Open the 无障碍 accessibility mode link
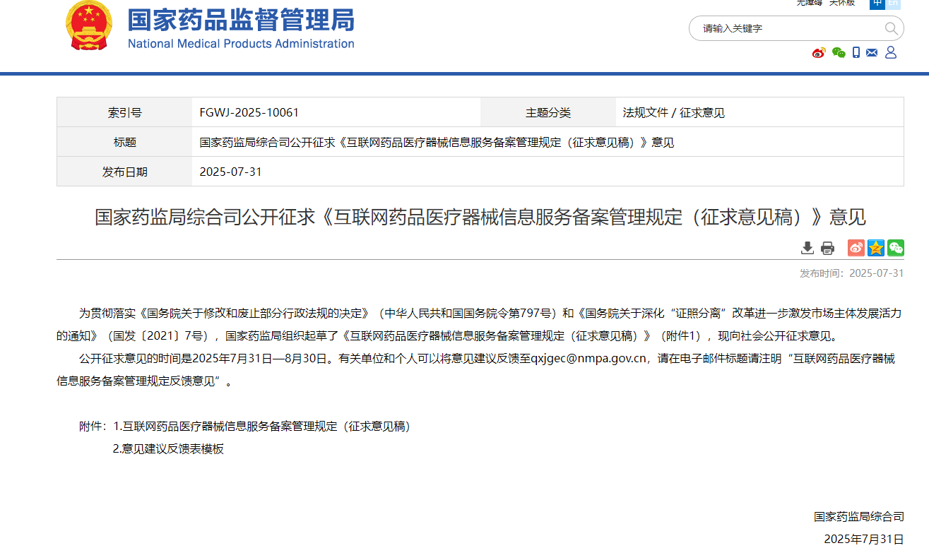The height and width of the screenshot is (560, 929). (810, 3)
